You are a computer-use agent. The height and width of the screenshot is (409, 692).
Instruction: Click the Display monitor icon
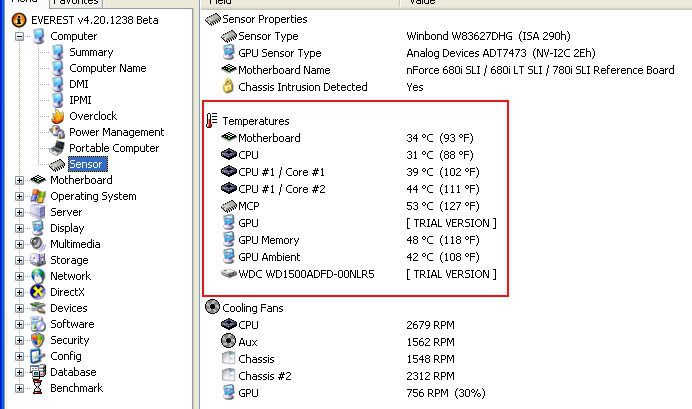[38, 228]
